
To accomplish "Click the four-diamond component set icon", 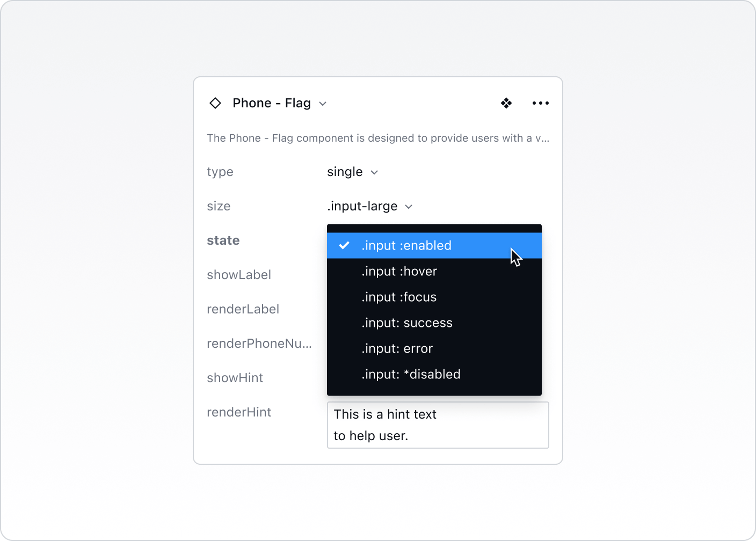I will coord(506,103).
